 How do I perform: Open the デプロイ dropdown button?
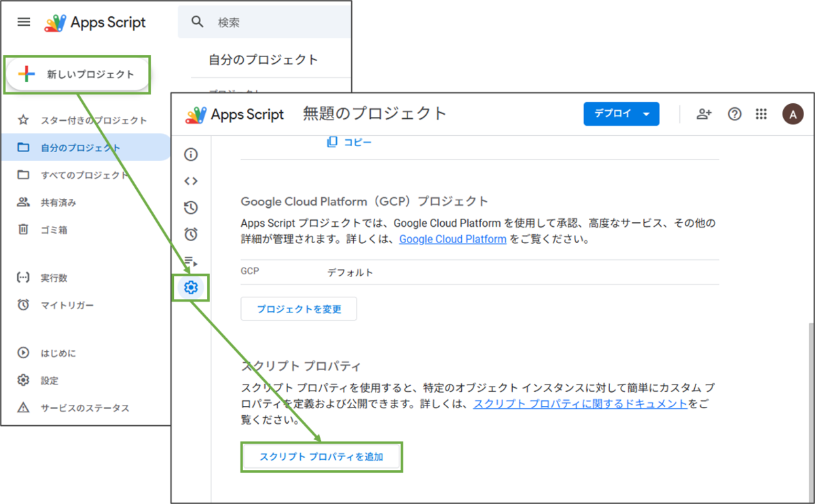tap(621, 114)
